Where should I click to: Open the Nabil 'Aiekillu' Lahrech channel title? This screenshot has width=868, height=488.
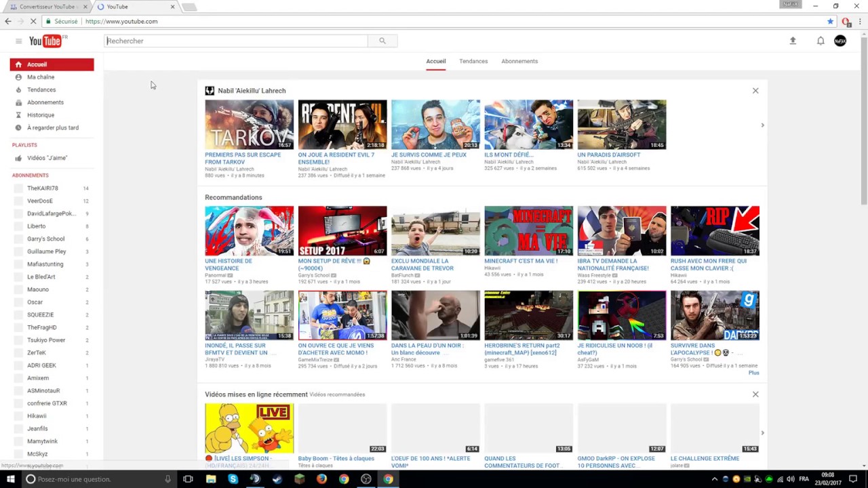[252, 91]
